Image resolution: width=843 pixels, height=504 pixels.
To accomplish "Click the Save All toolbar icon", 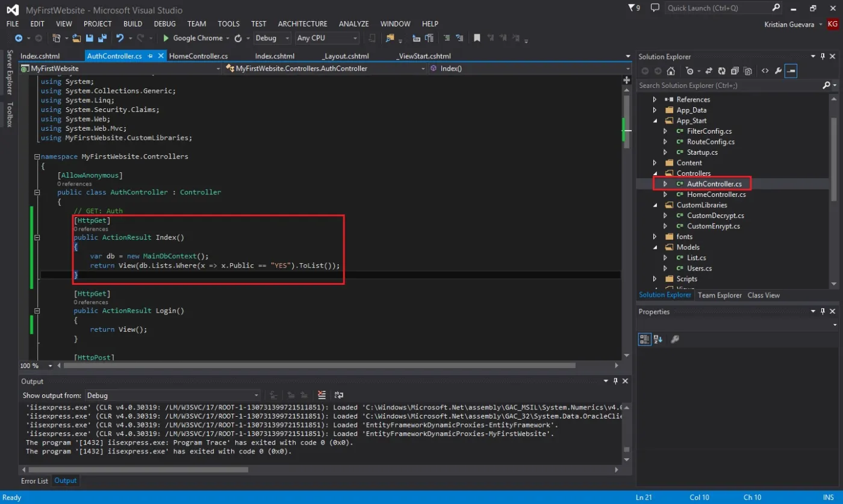I will pyautogui.click(x=102, y=38).
